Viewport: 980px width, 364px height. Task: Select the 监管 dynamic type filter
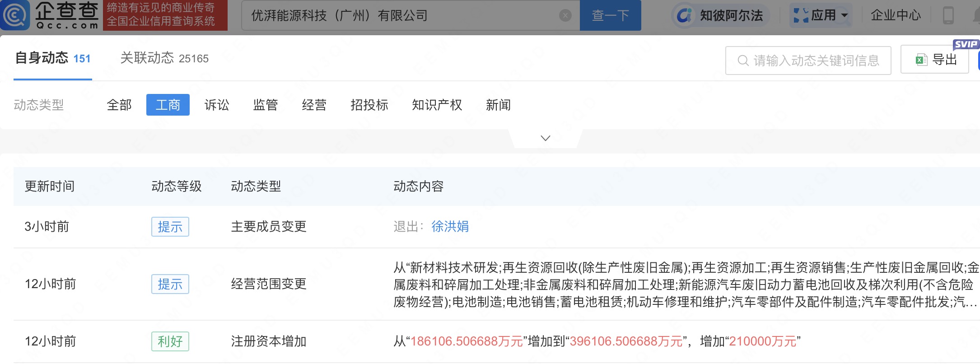tap(266, 105)
